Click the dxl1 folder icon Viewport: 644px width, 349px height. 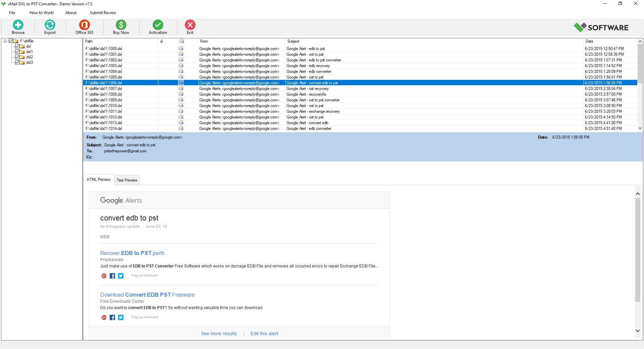[x=22, y=52]
